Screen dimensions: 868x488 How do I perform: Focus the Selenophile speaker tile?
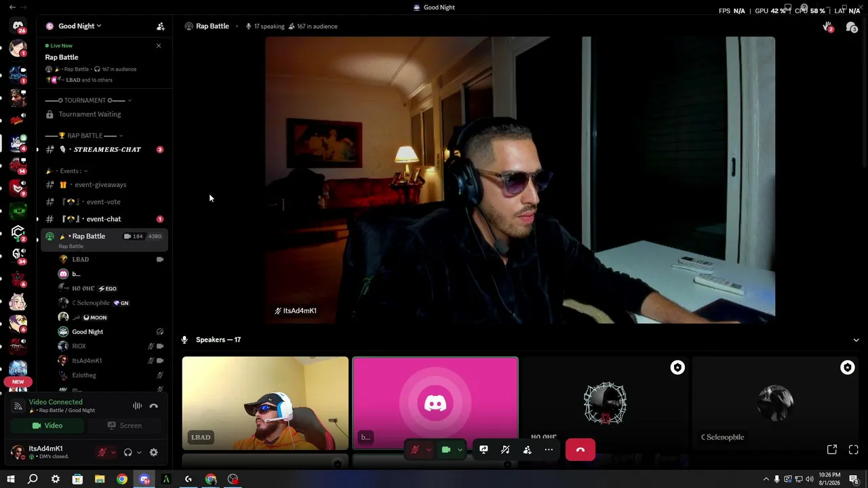776,403
